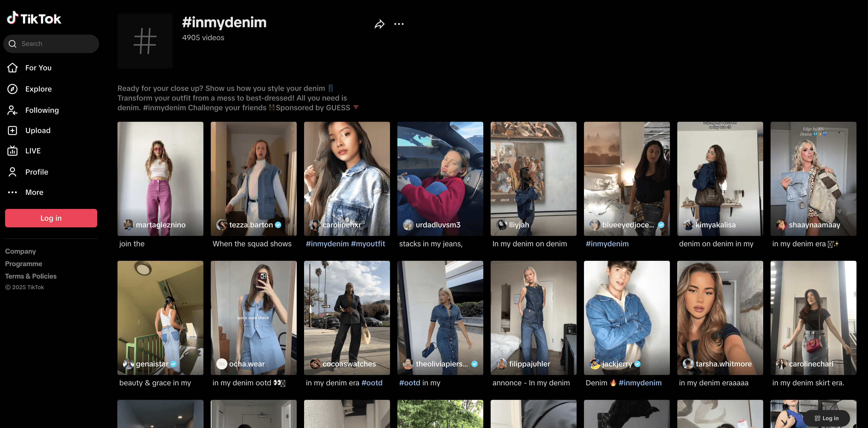
Task: Expand Terms & Policies section
Action: pyautogui.click(x=31, y=276)
